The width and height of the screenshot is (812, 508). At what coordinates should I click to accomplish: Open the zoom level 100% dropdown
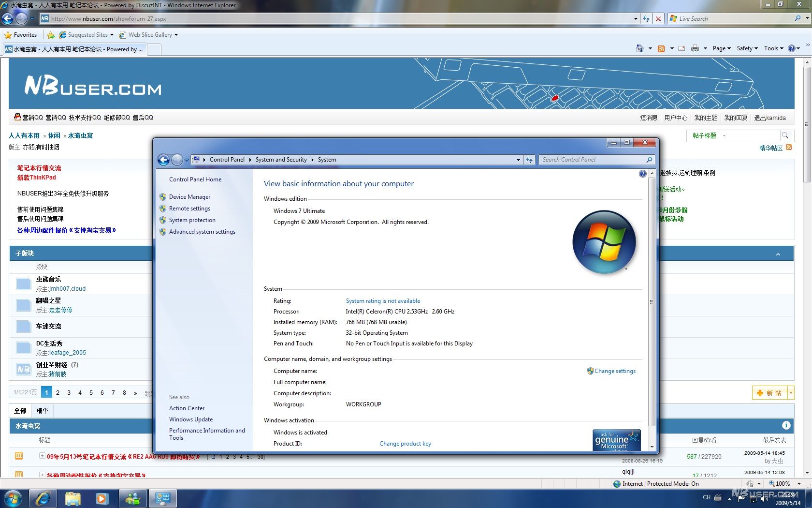coord(799,483)
